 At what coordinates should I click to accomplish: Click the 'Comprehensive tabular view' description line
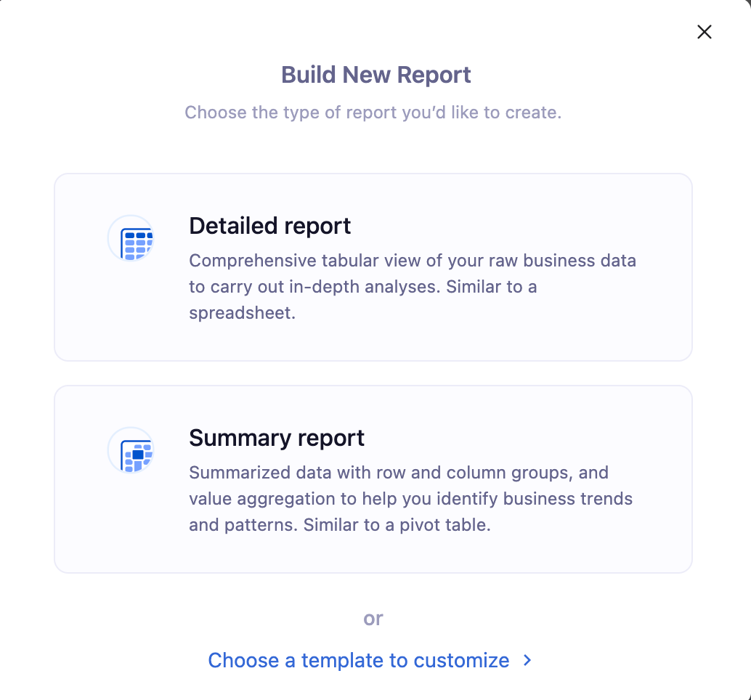[412, 261]
